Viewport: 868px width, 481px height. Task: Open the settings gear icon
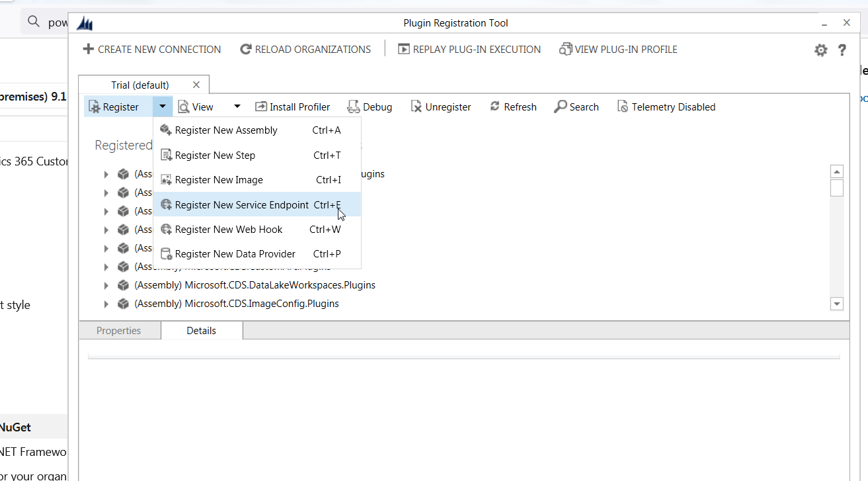click(820, 50)
